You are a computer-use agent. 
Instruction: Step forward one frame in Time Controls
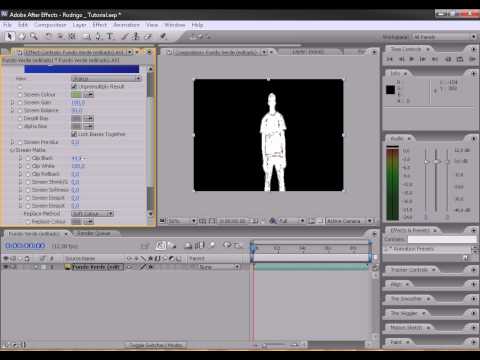423,59
